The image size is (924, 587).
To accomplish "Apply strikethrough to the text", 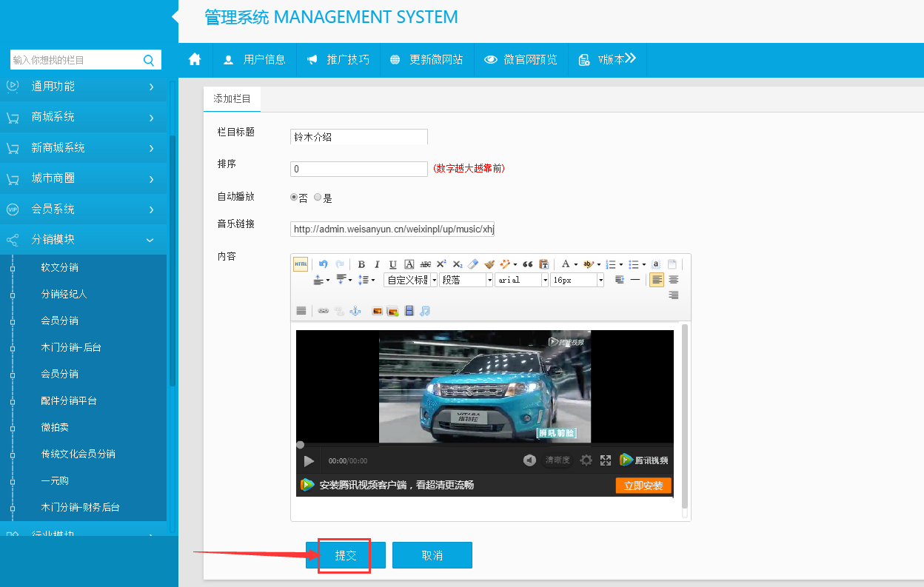I will click(425, 264).
